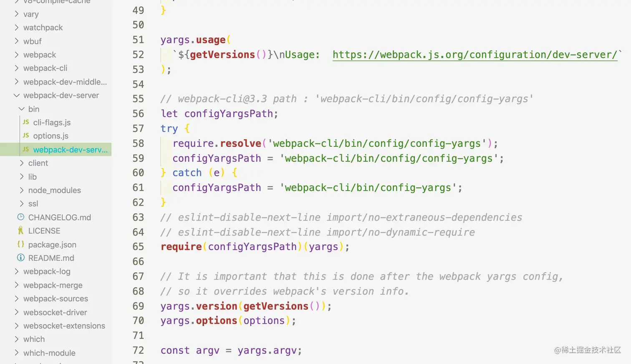Click 'yargs.version(getVersions());' on line 69
This screenshot has width=631, height=364.
click(246, 306)
